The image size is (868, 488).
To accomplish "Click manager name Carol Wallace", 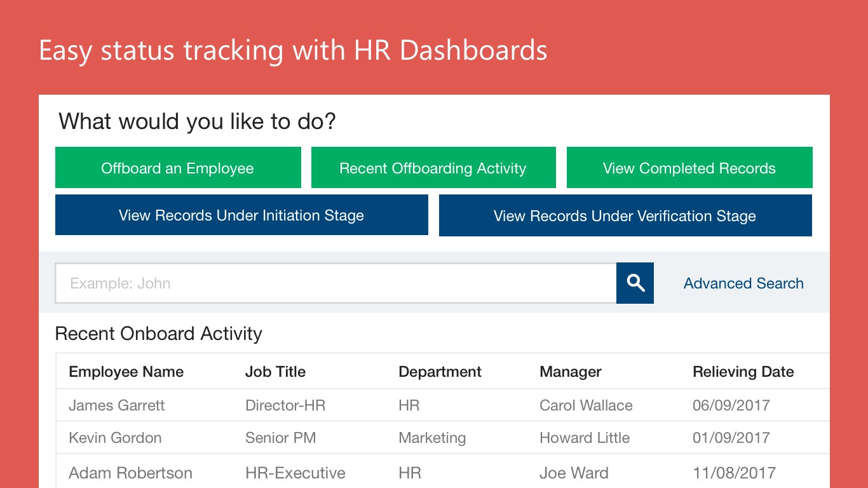I will 586,405.
